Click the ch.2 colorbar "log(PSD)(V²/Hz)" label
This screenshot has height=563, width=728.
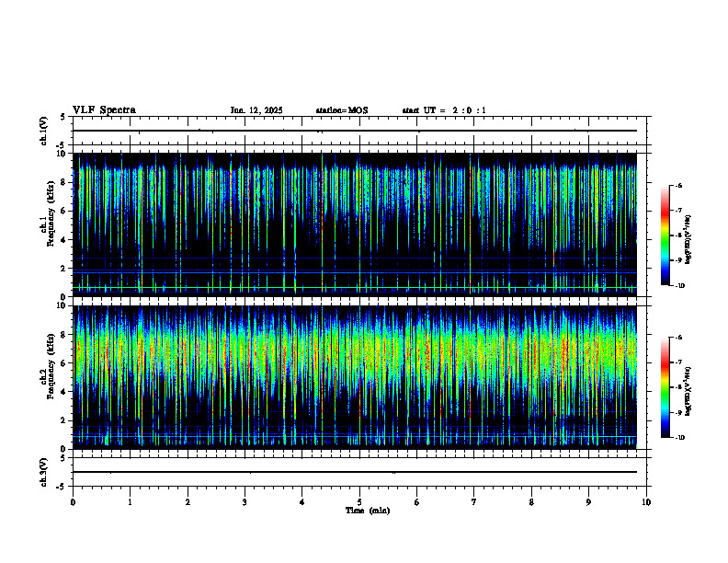[x=688, y=391]
